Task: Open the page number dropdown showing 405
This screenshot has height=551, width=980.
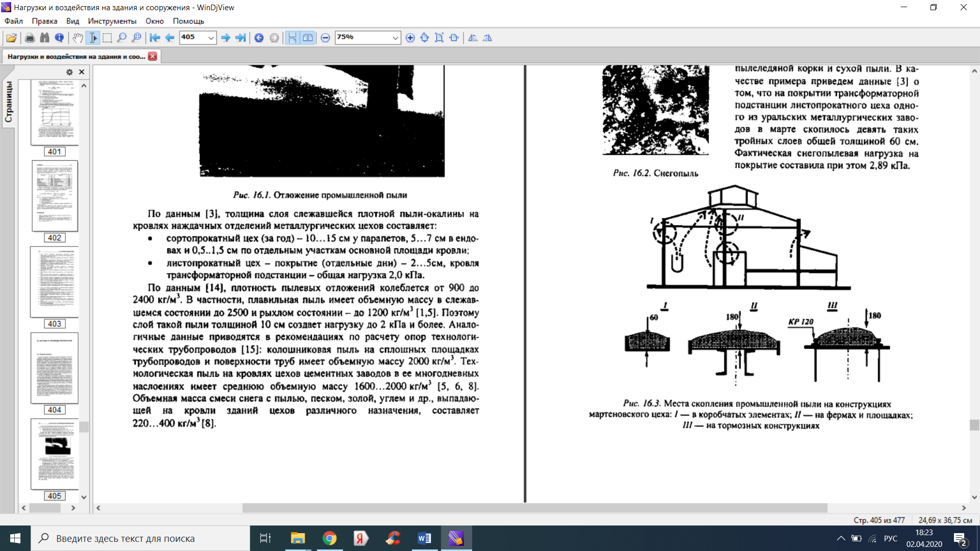Action: pyautogui.click(x=211, y=38)
